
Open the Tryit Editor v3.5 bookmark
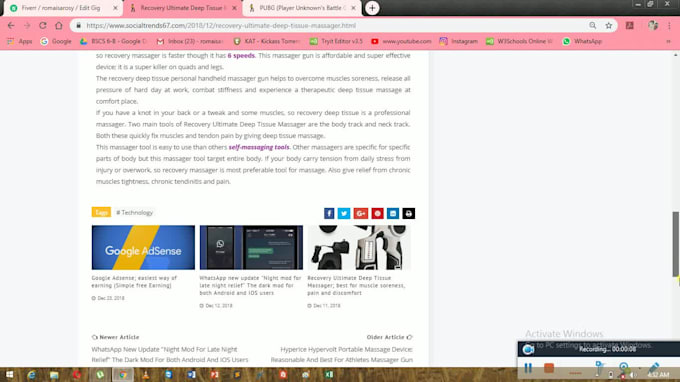point(337,41)
